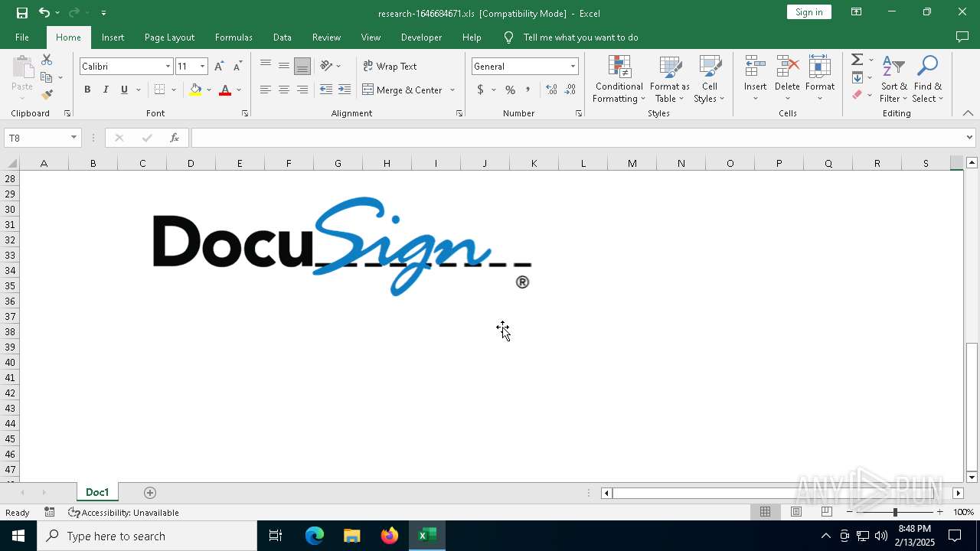Image resolution: width=980 pixels, height=551 pixels.
Task: Click Tell me what you want to do
Action: pos(580,37)
